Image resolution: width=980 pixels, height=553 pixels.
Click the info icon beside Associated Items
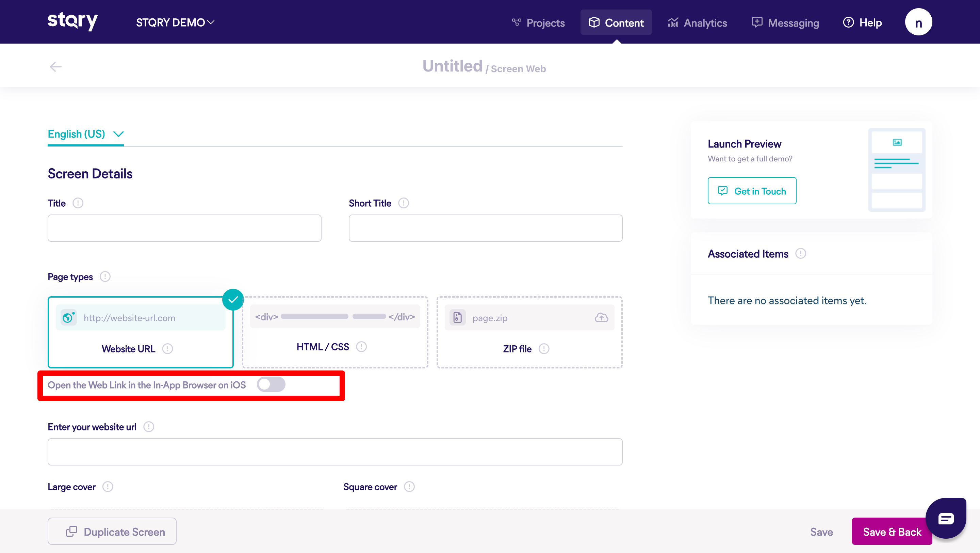800,254
